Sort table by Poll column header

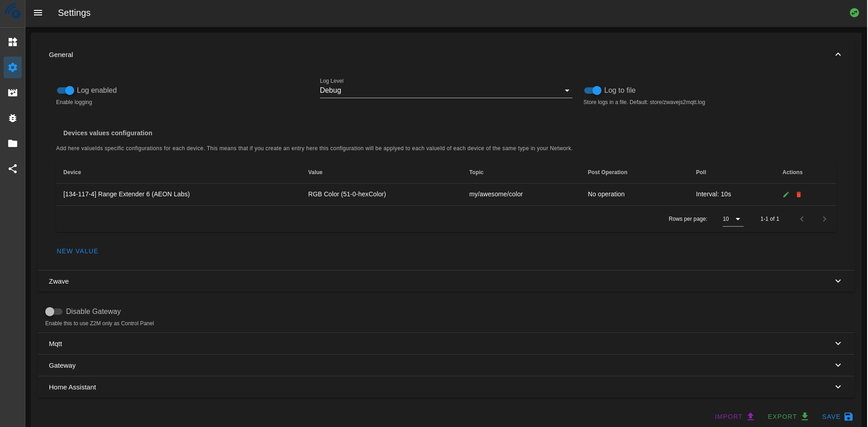pyautogui.click(x=701, y=172)
